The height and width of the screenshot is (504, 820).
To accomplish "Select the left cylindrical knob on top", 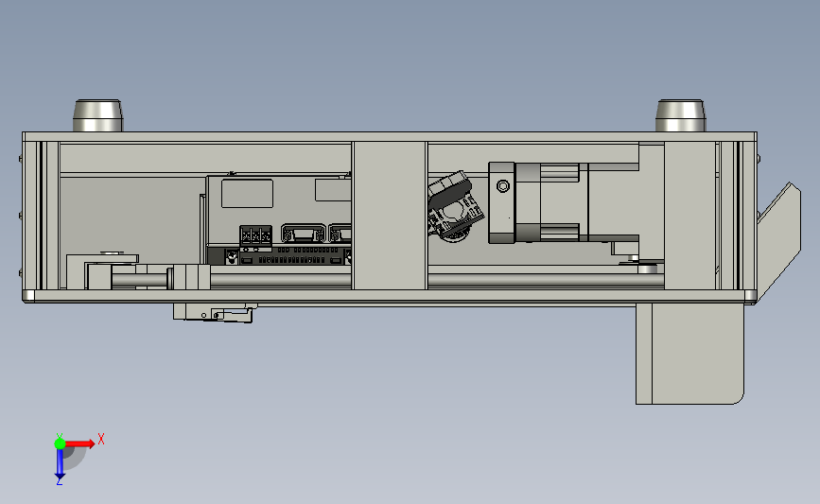I will coord(97,115).
